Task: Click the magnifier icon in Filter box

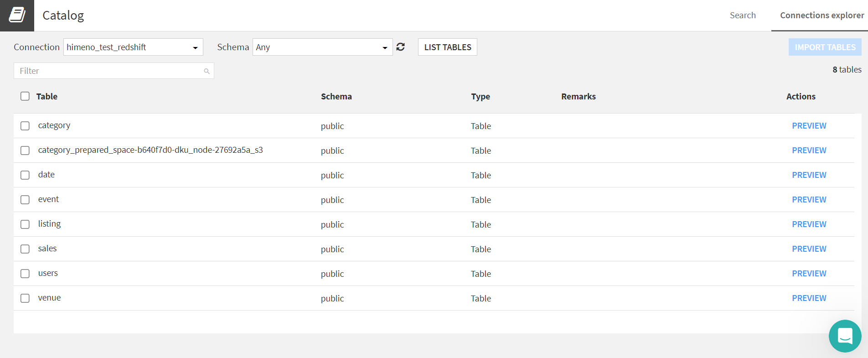Action: (x=207, y=71)
